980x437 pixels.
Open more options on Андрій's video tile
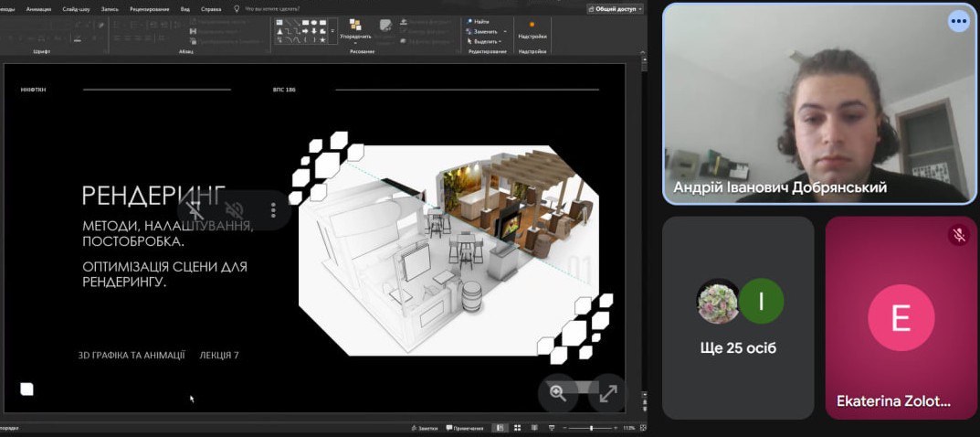[958, 20]
